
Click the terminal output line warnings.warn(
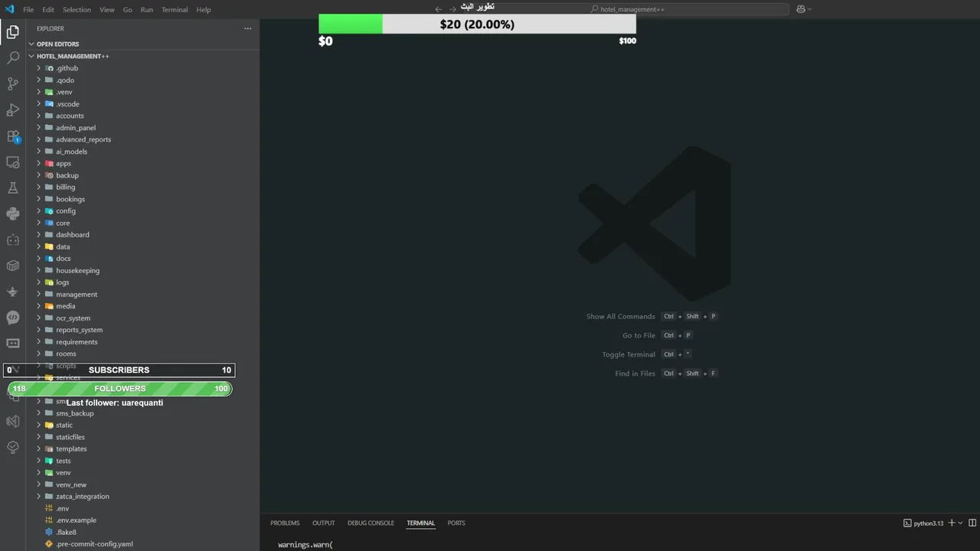pos(305,545)
